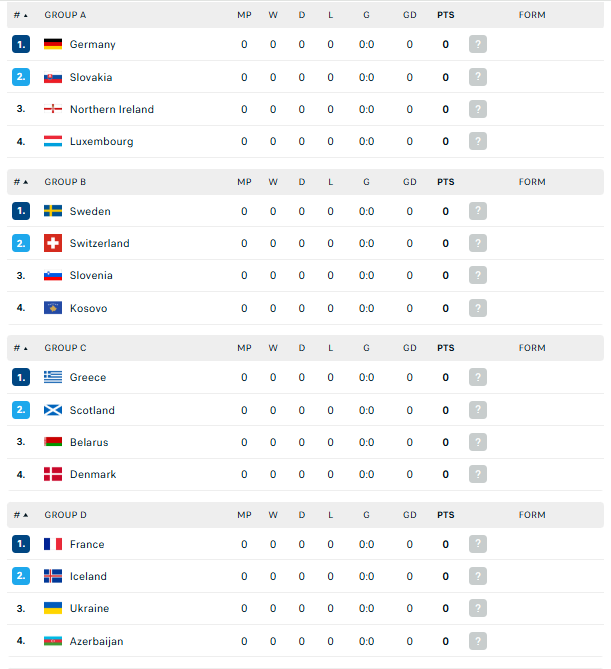Click the Azerbaijan flag icon

click(x=53, y=641)
